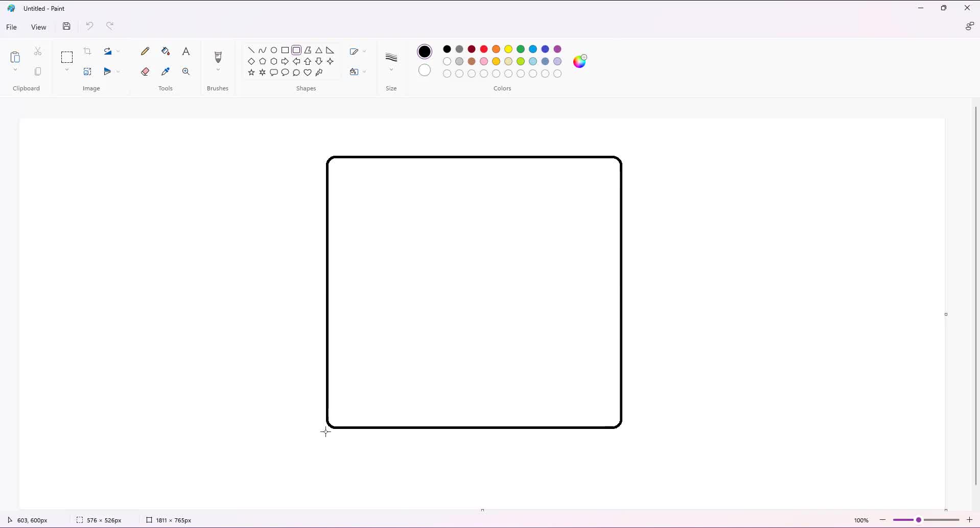Viewport: 980px width, 528px height.
Task: Expand the shape outline options dropdown
Action: pyautogui.click(x=358, y=52)
